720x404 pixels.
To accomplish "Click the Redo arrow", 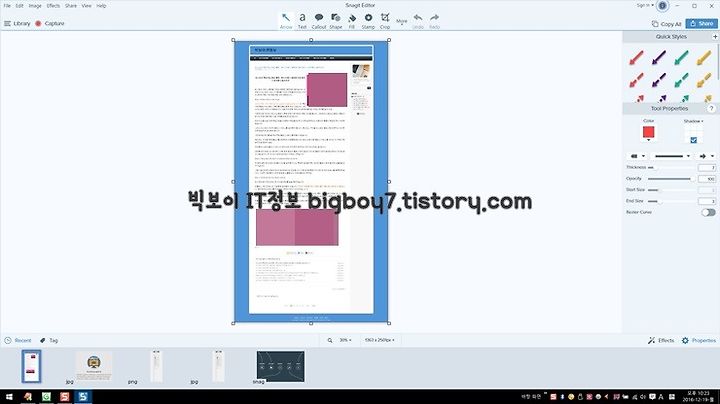I will click(x=434, y=21).
